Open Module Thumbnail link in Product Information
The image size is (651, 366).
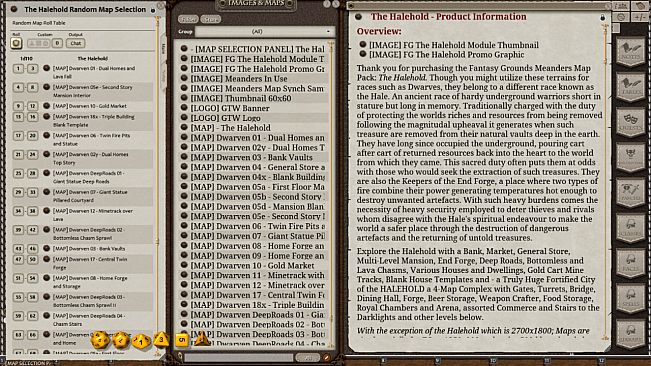(449, 45)
